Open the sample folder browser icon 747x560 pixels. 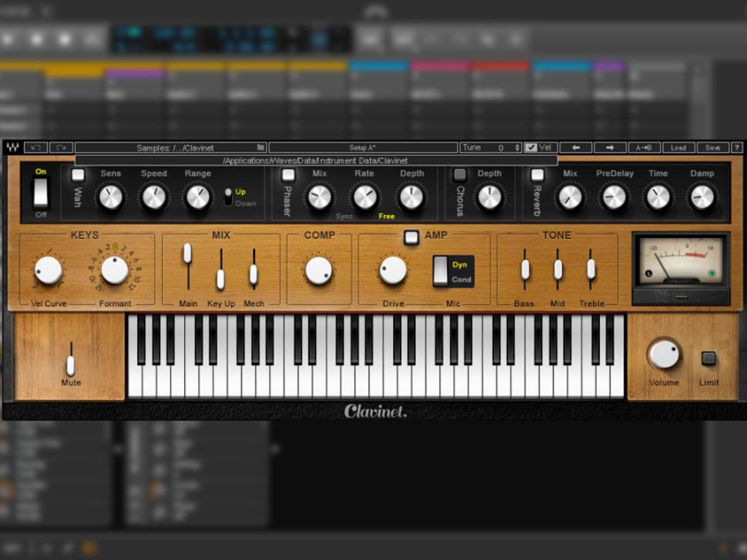261,147
